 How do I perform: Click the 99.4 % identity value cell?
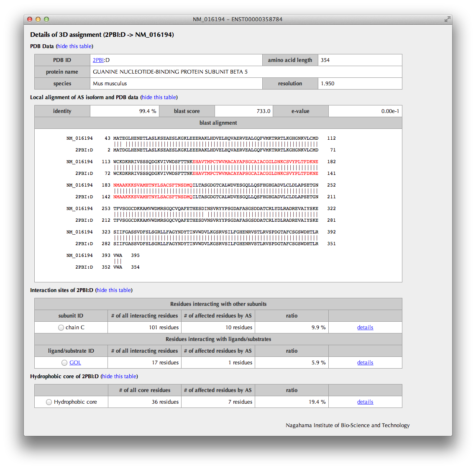pyautogui.click(x=124, y=111)
